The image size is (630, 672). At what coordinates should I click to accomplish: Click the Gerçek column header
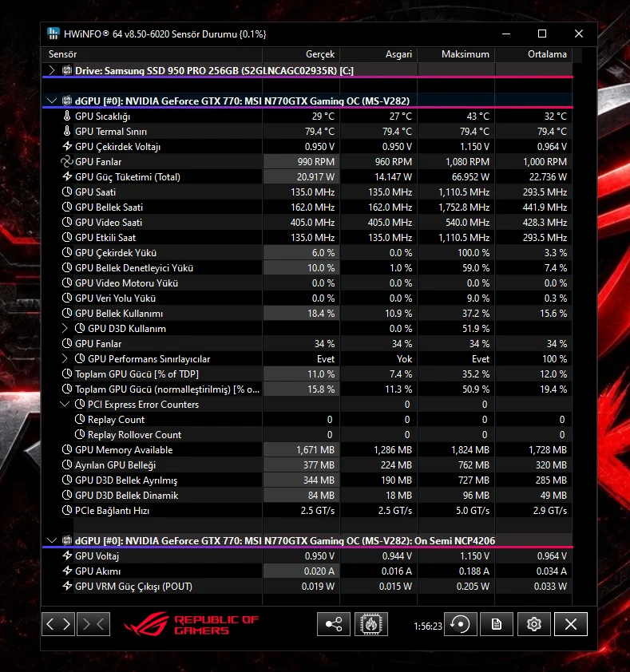(301, 54)
